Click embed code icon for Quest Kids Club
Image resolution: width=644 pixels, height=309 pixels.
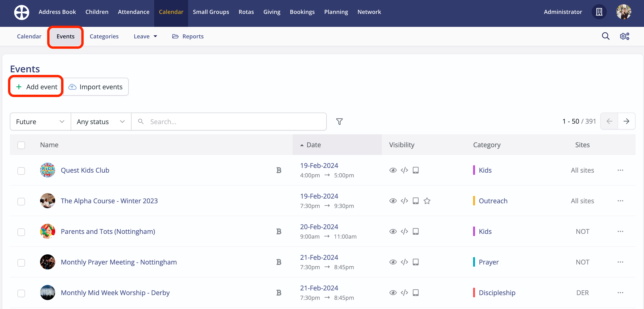coord(404,170)
